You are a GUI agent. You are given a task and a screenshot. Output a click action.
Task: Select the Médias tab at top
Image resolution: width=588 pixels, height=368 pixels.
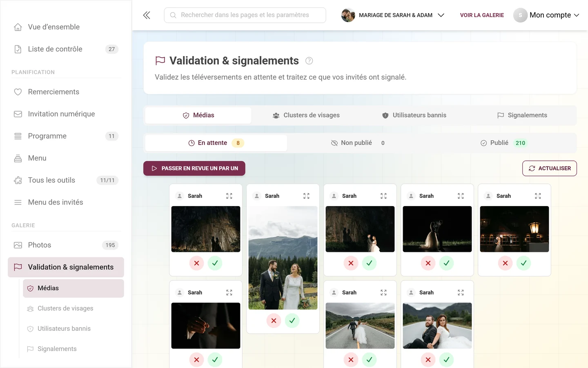point(198,115)
